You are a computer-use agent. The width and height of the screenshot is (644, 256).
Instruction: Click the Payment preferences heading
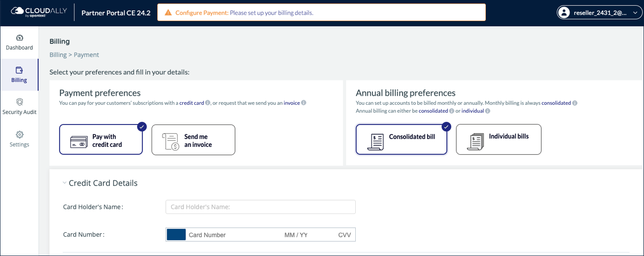click(x=100, y=93)
